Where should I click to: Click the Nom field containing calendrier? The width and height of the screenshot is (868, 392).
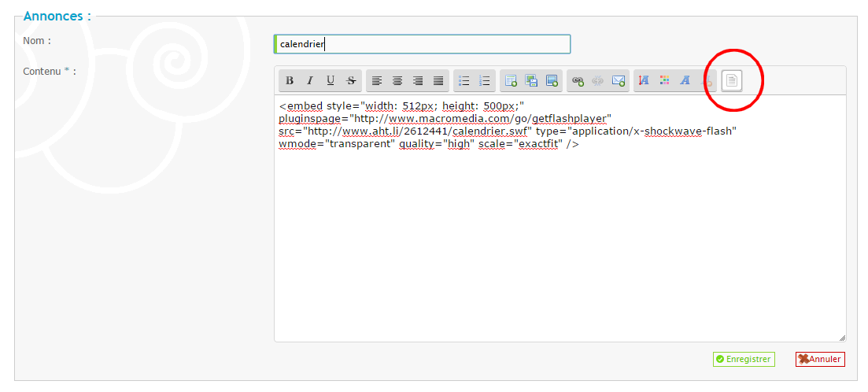[x=422, y=44]
